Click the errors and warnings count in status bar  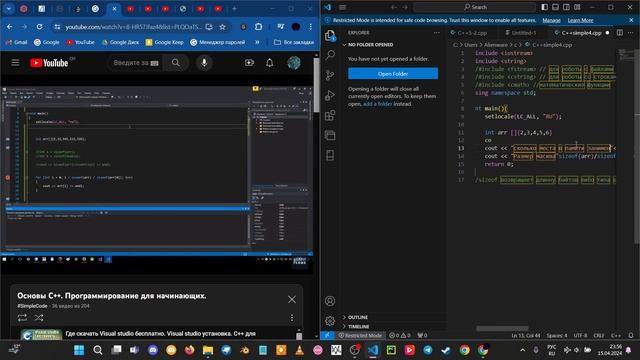point(400,335)
